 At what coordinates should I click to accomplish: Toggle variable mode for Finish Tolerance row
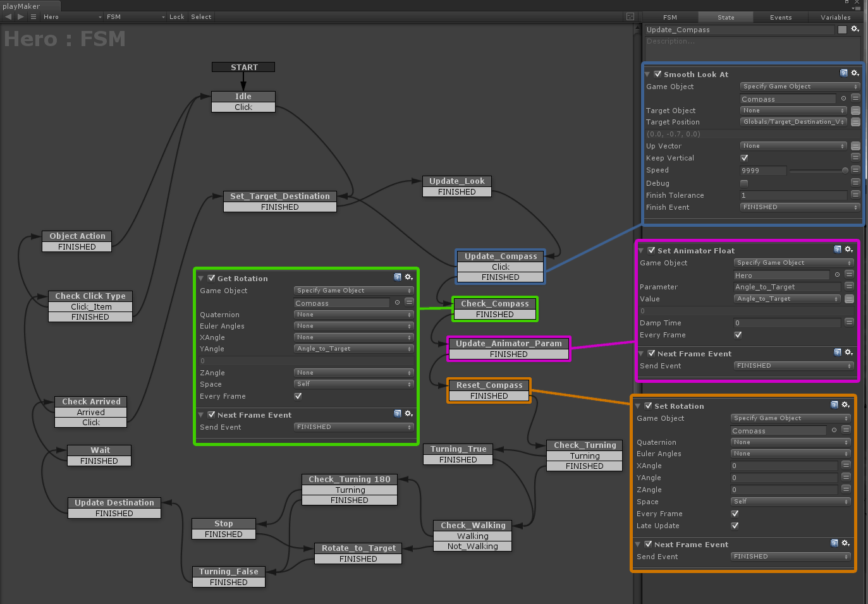pyautogui.click(x=855, y=195)
